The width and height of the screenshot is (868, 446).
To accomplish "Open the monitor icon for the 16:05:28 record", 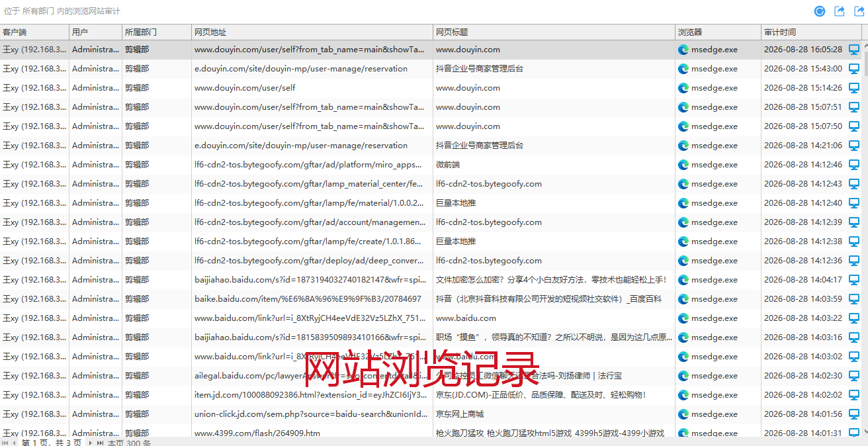I will tap(854, 50).
